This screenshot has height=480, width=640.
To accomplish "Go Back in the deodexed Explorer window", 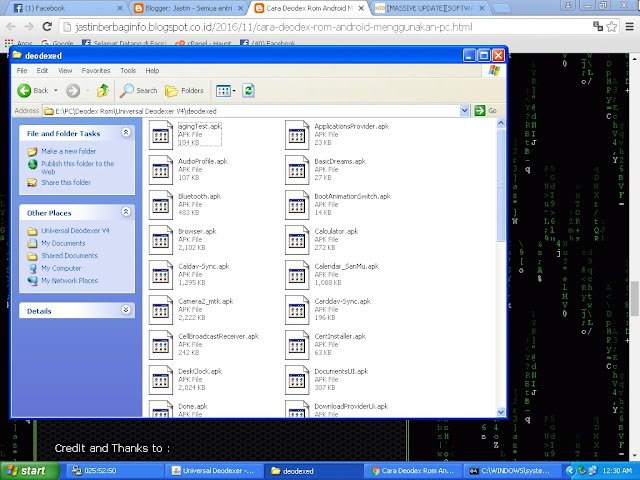I will click(33, 91).
